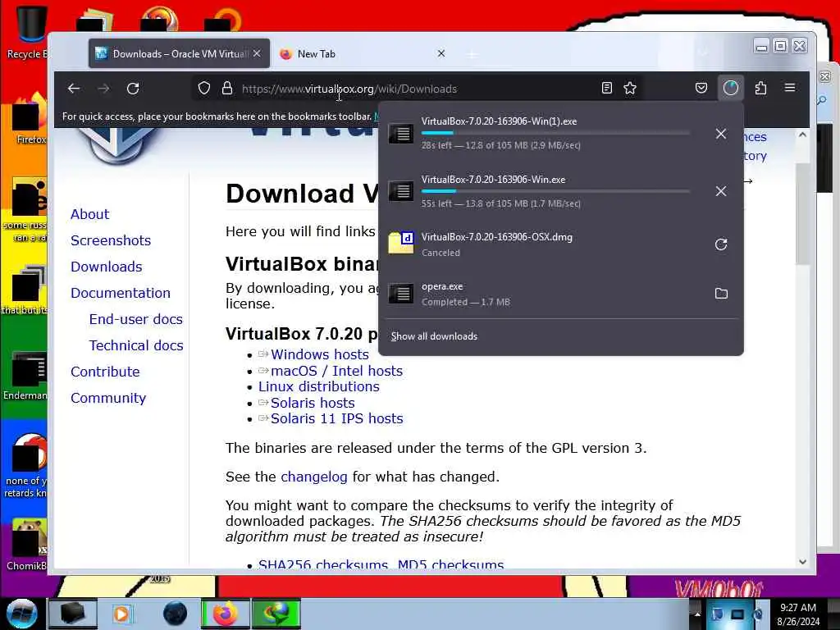Click the Solaris 11 IPS hosts link
This screenshot has width=840, height=630.
[337, 418]
